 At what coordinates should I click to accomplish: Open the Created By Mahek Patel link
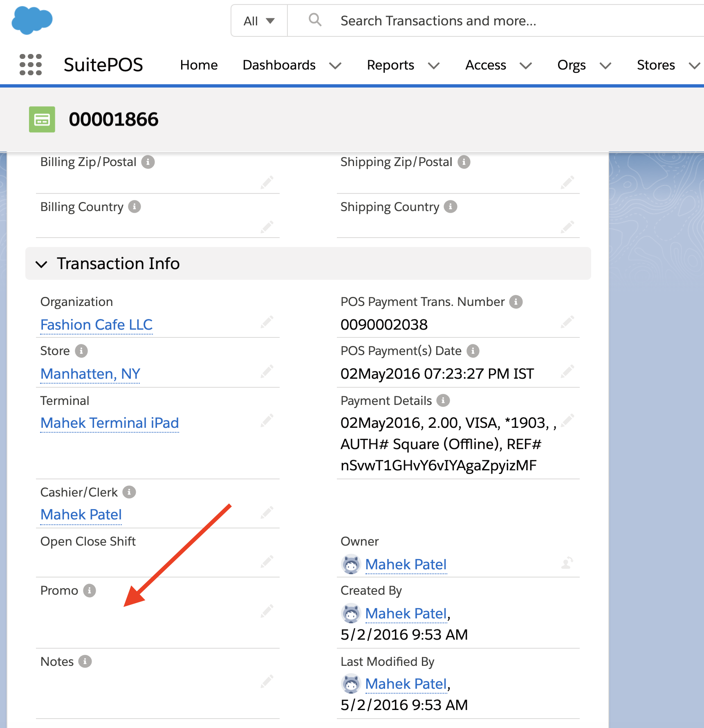[x=406, y=613]
